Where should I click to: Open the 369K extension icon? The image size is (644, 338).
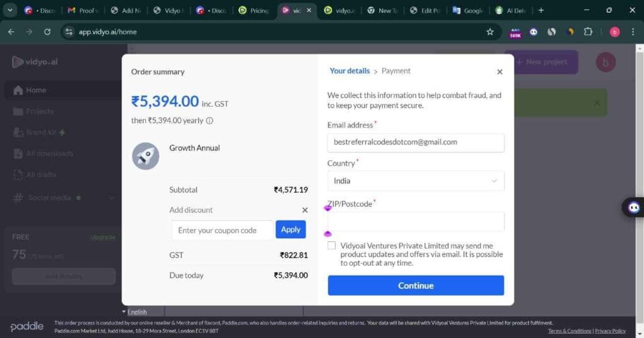tap(515, 33)
